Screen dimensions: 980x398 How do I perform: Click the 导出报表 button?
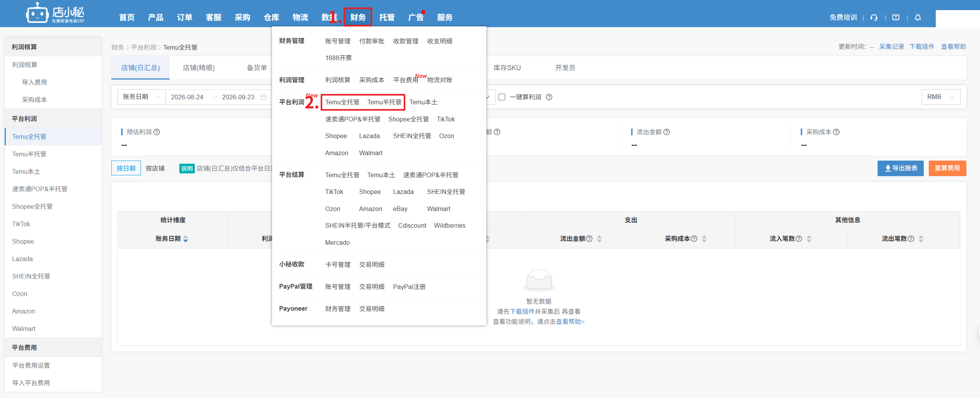tap(900, 168)
